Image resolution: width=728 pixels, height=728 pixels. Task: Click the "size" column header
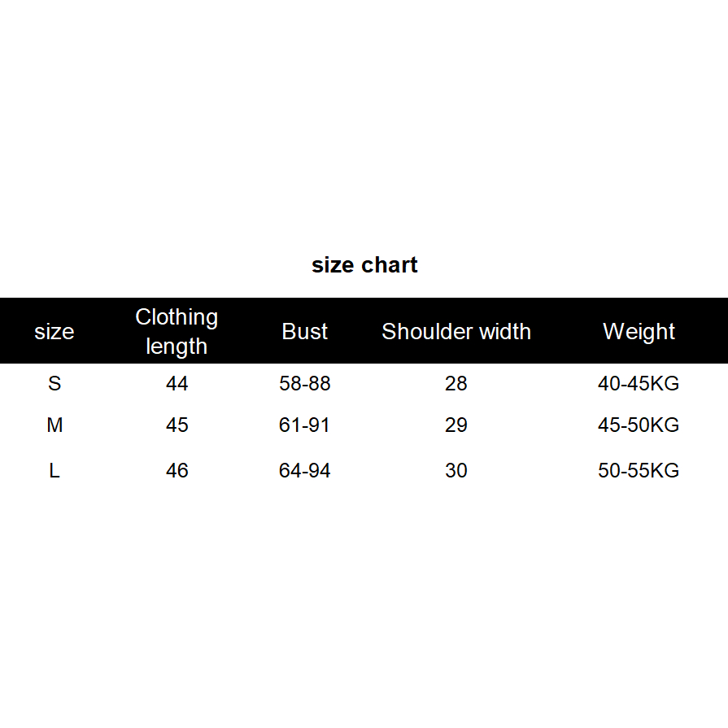pos(54,332)
